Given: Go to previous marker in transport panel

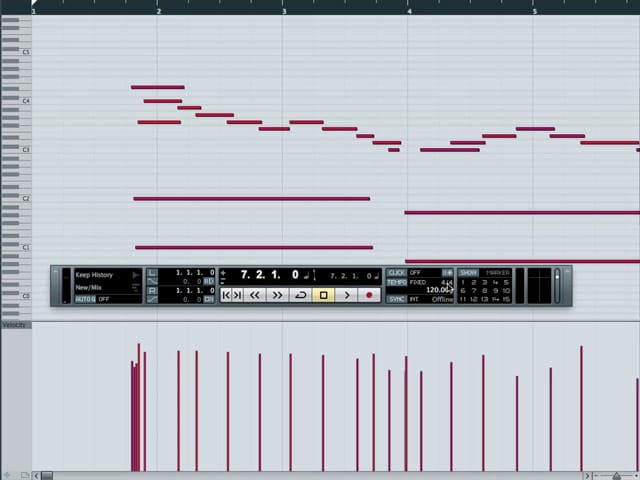Looking at the screenshot, I should 226,295.
